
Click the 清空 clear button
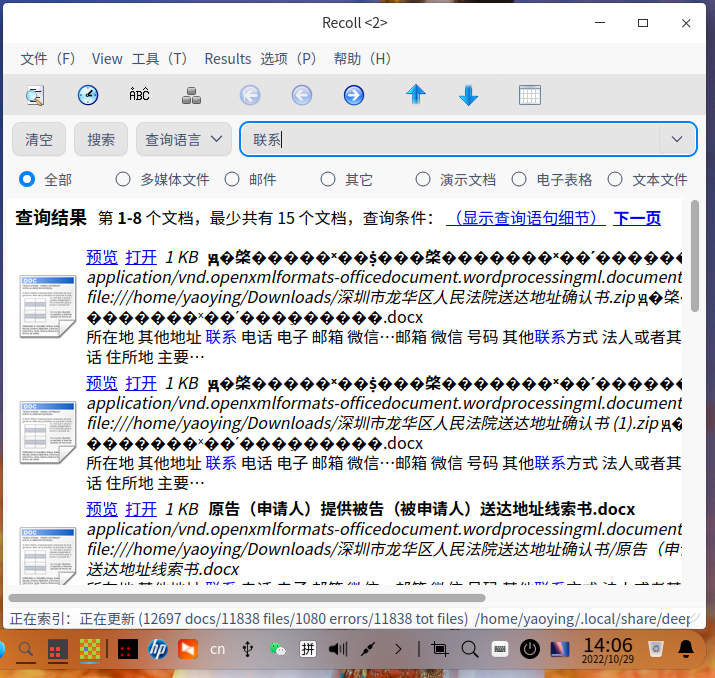pyautogui.click(x=39, y=140)
